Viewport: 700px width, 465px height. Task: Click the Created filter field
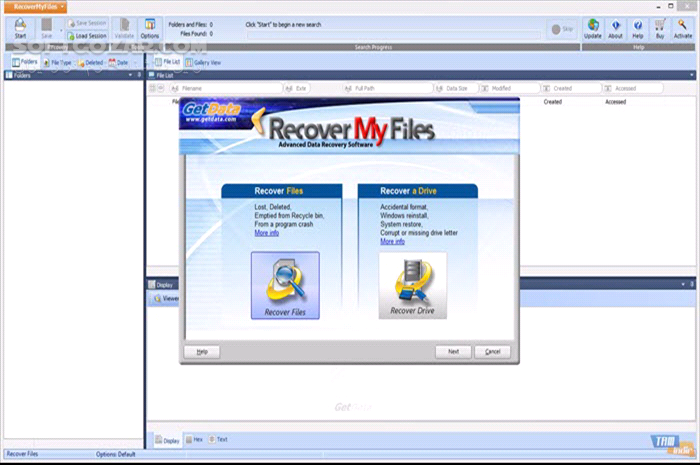coord(571,88)
